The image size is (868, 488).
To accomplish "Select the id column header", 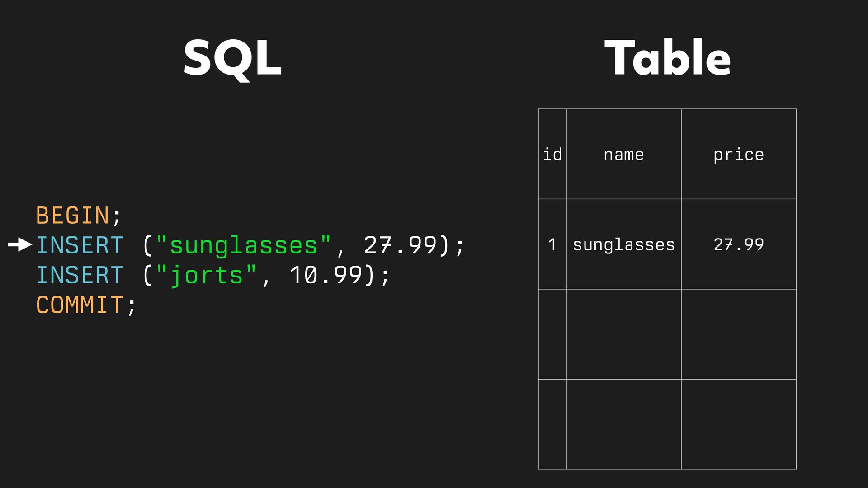I will click(552, 154).
